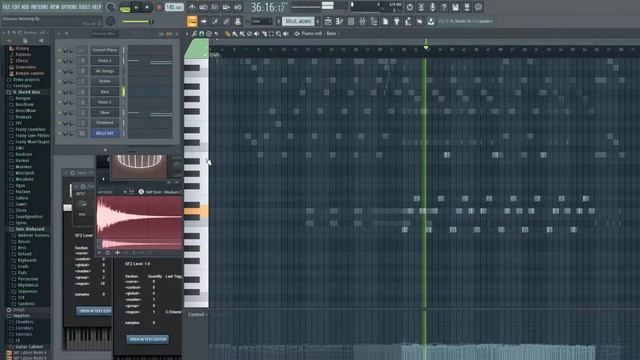Mute the Att Strings channel LED
This screenshot has width=640, height=360.
pos(60,71)
